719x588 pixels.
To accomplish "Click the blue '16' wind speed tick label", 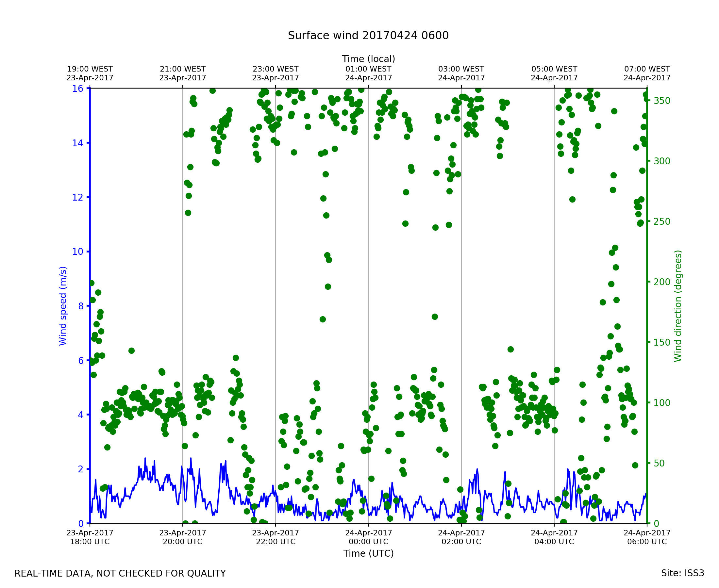I will coord(77,89).
